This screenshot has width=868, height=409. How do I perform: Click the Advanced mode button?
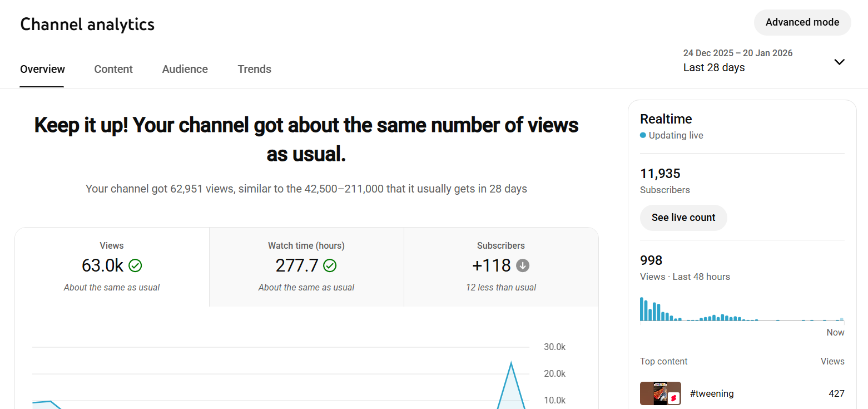(802, 22)
